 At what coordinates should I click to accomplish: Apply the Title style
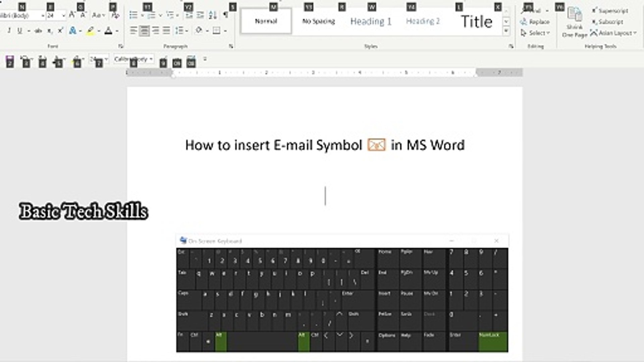[x=476, y=21]
